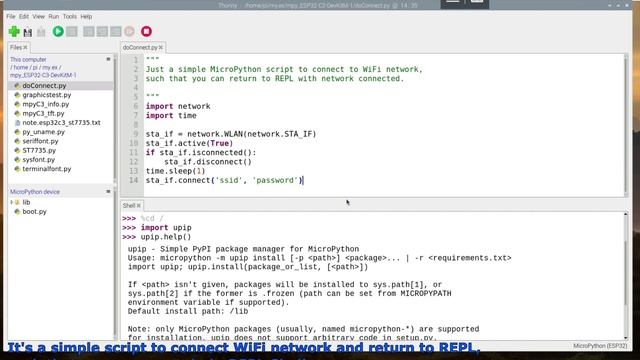The height and width of the screenshot is (360, 640).
Task: Open the Tools menu
Action: pos(69,16)
